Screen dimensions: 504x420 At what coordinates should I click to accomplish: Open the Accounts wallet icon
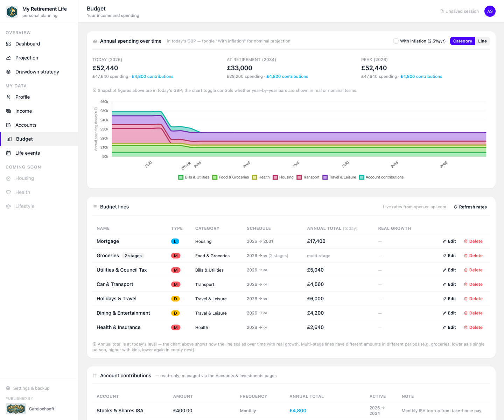pos(8,125)
